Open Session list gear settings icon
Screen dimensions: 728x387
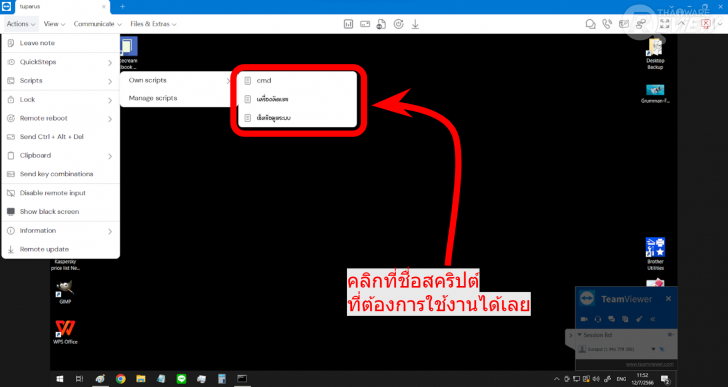pyautogui.click(x=670, y=335)
